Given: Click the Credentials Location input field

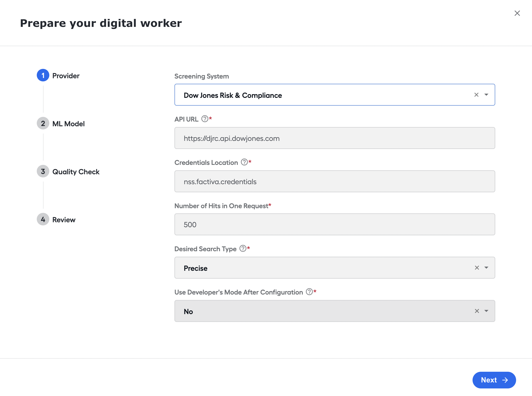Looking at the screenshot, I should point(335,181).
